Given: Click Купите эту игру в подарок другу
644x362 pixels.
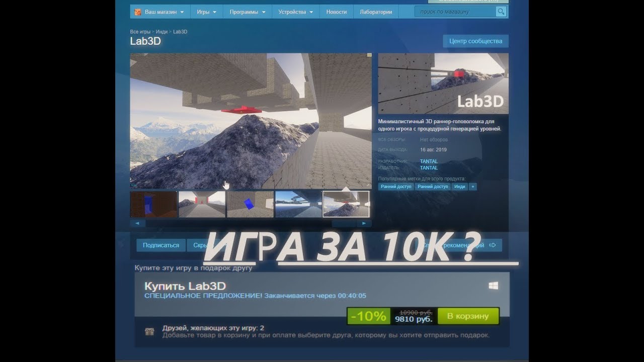Looking at the screenshot, I should [x=193, y=268].
